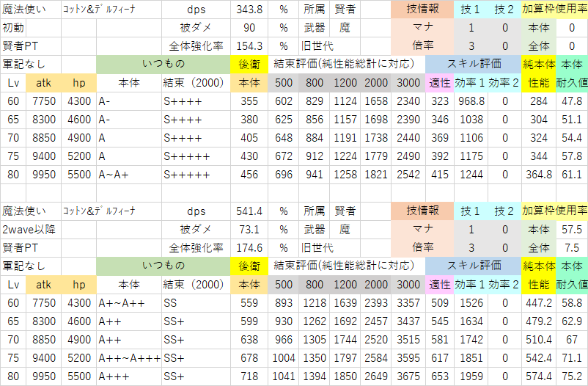The height and width of the screenshot is (386, 588).
Task: Click the 後衛 value 718
Action: coord(249,376)
